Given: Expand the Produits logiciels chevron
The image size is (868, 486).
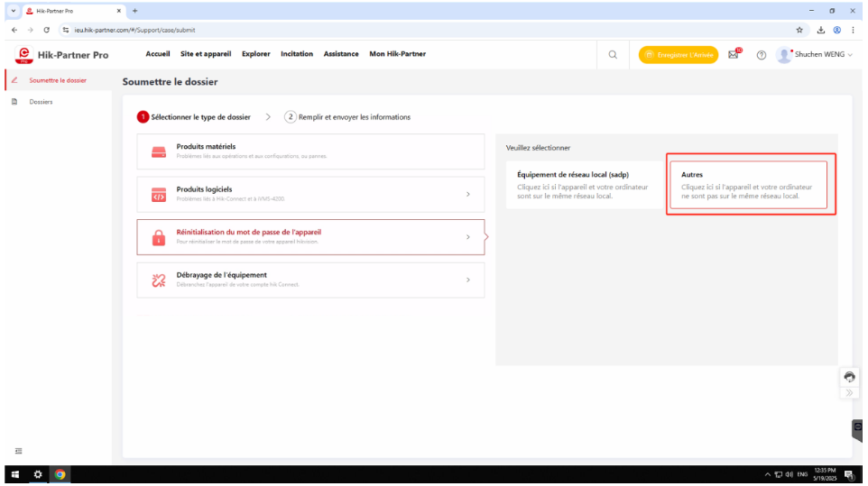Looking at the screenshot, I should click(467, 195).
